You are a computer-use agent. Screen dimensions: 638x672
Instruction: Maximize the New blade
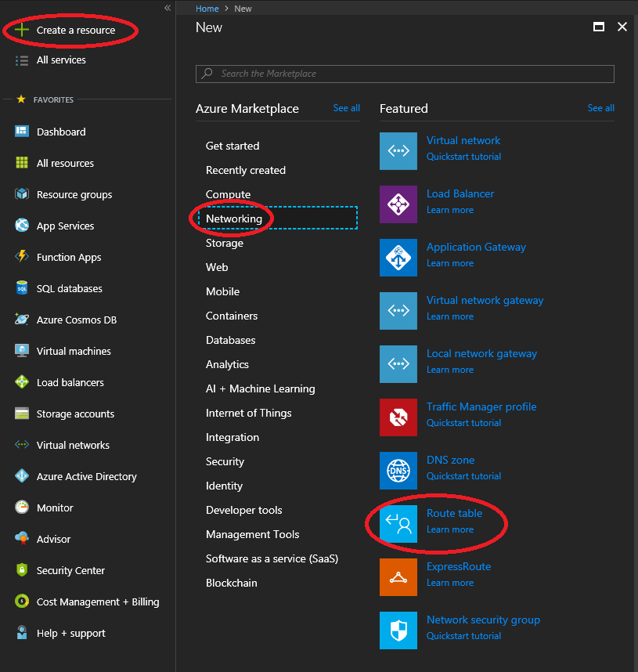point(599,27)
